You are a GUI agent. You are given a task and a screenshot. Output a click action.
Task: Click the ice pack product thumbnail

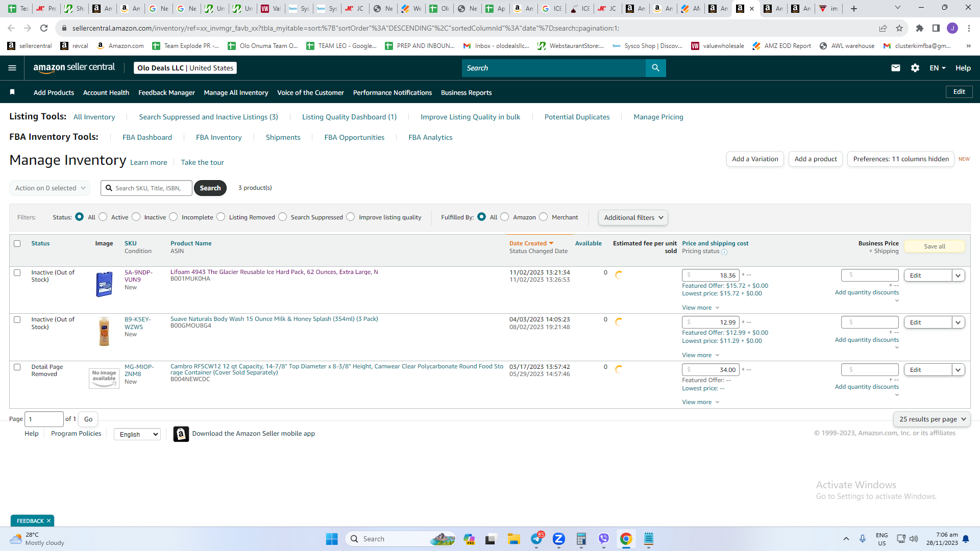[104, 284]
